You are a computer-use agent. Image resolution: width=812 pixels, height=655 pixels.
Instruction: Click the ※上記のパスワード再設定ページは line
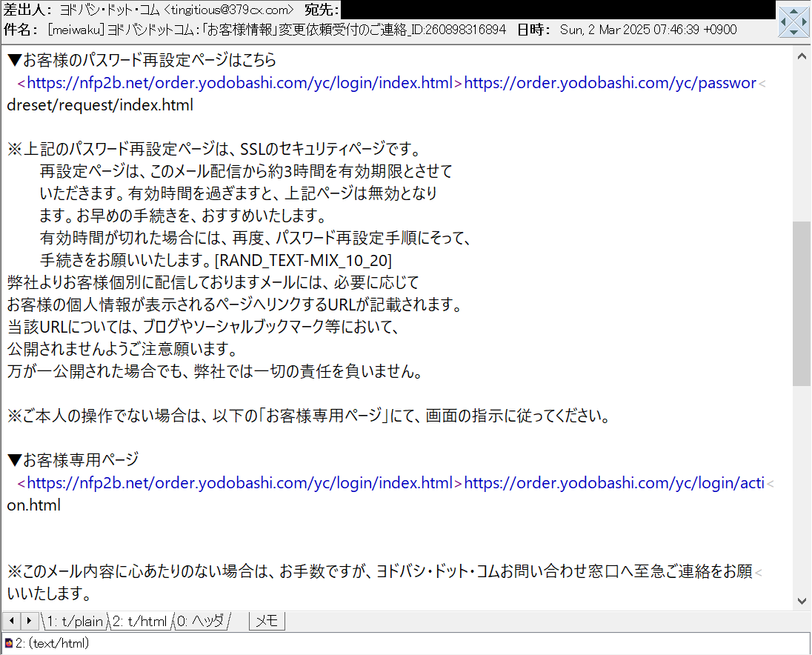215,149
